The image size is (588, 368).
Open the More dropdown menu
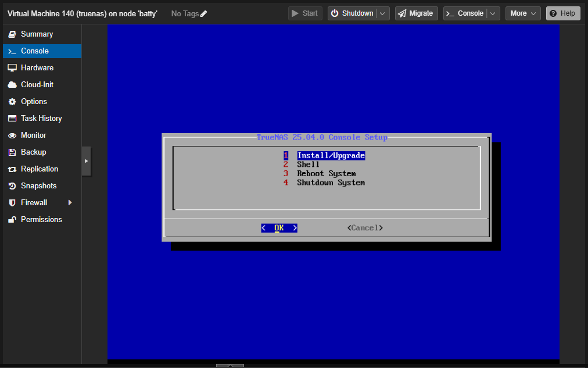(x=523, y=13)
